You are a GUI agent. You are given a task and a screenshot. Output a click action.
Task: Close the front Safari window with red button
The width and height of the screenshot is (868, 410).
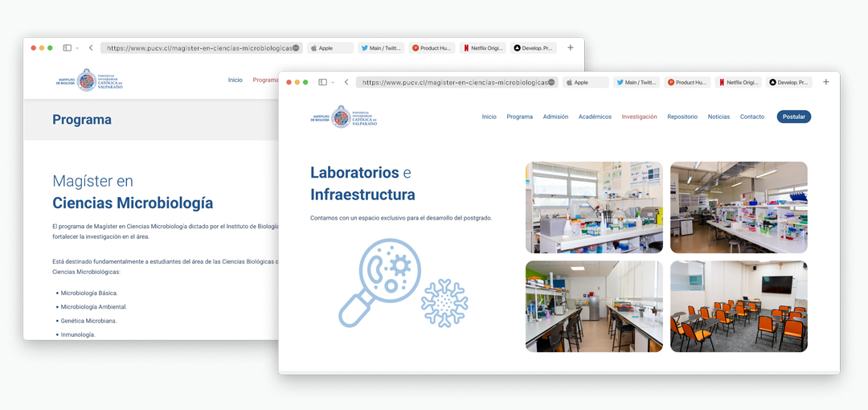[289, 82]
